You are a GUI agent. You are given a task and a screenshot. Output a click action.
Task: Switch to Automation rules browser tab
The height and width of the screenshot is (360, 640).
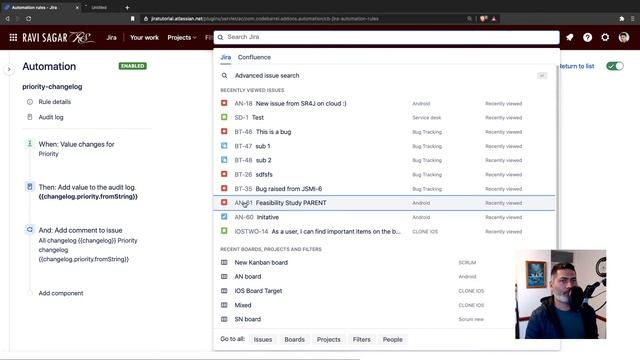(x=41, y=7)
